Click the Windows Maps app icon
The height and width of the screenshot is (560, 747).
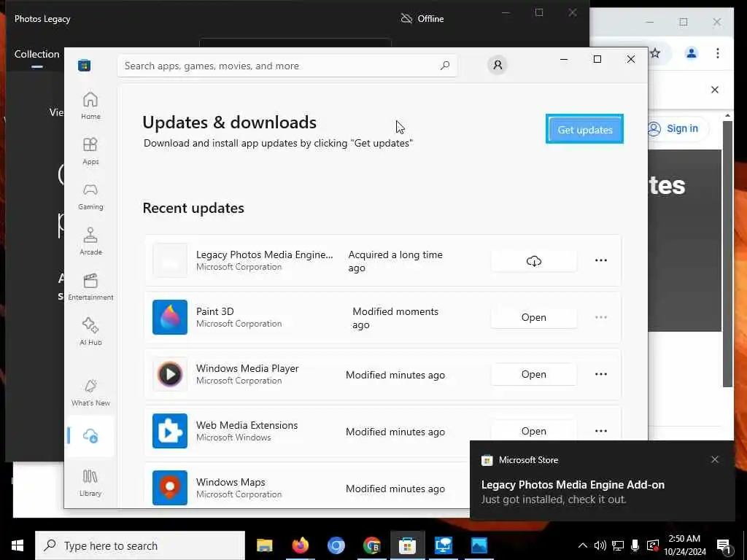coord(170,488)
